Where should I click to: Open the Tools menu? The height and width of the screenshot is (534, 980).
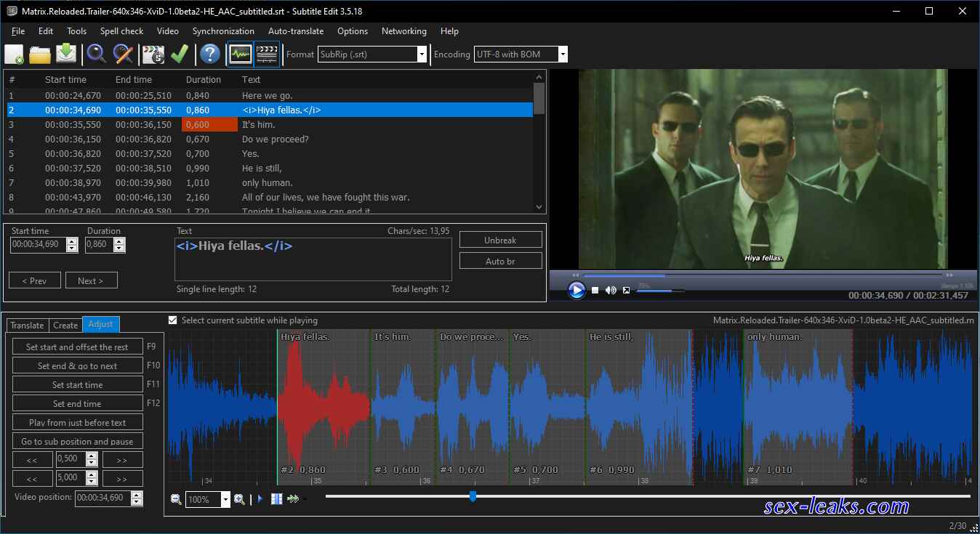pyautogui.click(x=76, y=31)
